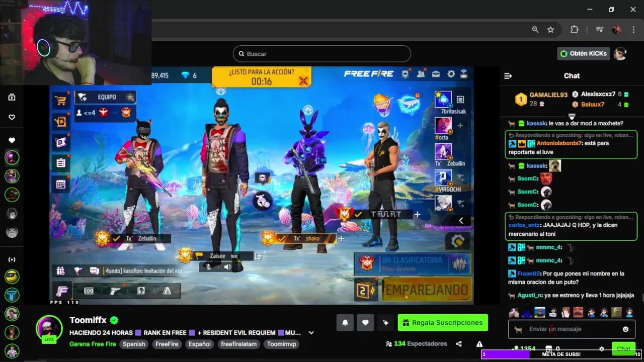Report stream warning triangle icon
Image resolution: width=644 pixels, height=362 pixels.
[479, 344]
